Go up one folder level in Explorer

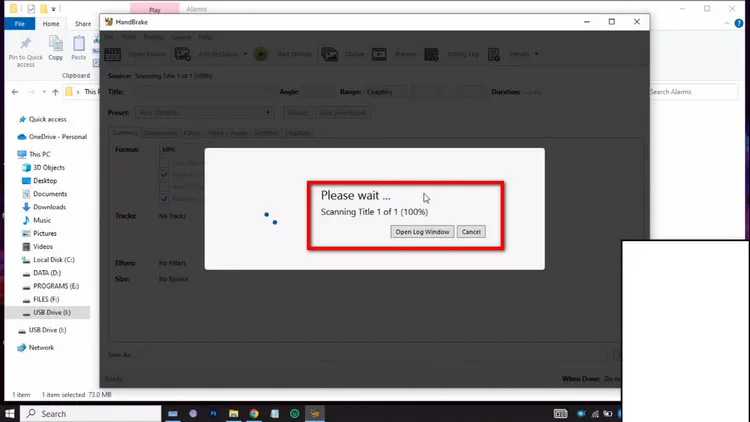click(55, 92)
